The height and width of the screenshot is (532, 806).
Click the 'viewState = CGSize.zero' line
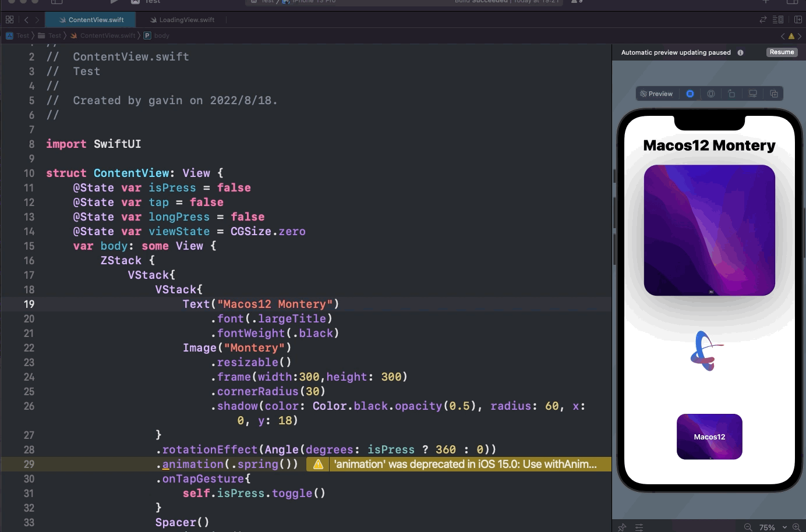click(x=227, y=231)
